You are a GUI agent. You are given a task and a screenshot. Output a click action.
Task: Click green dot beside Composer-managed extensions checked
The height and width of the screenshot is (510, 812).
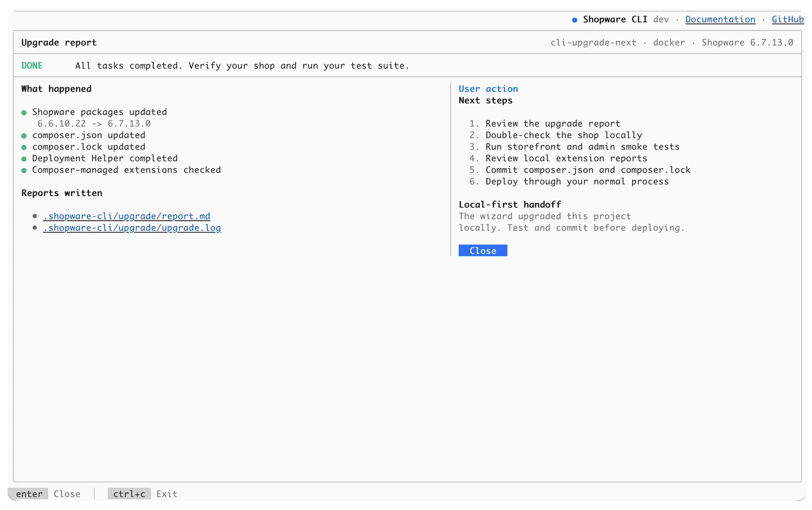pos(24,170)
